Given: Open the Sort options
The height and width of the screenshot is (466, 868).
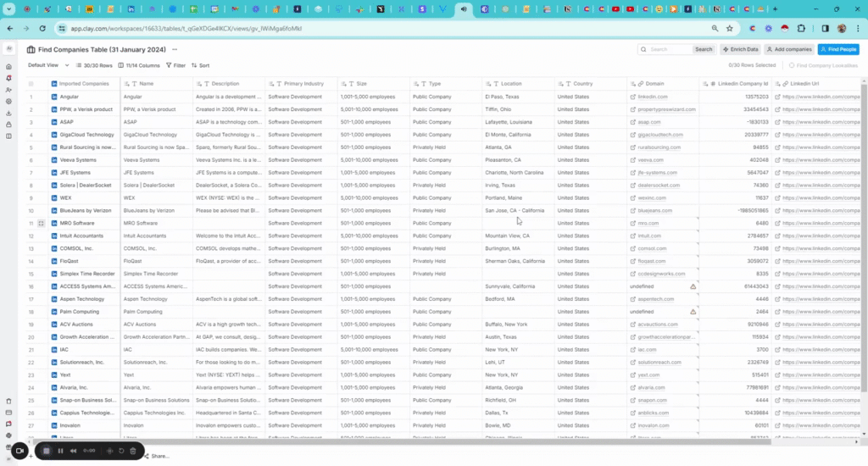Looking at the screenshot, I should [201, 65].
